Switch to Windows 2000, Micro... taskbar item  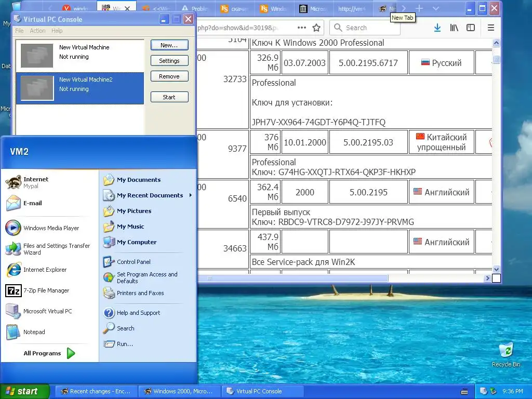click(x=179, y=391)
